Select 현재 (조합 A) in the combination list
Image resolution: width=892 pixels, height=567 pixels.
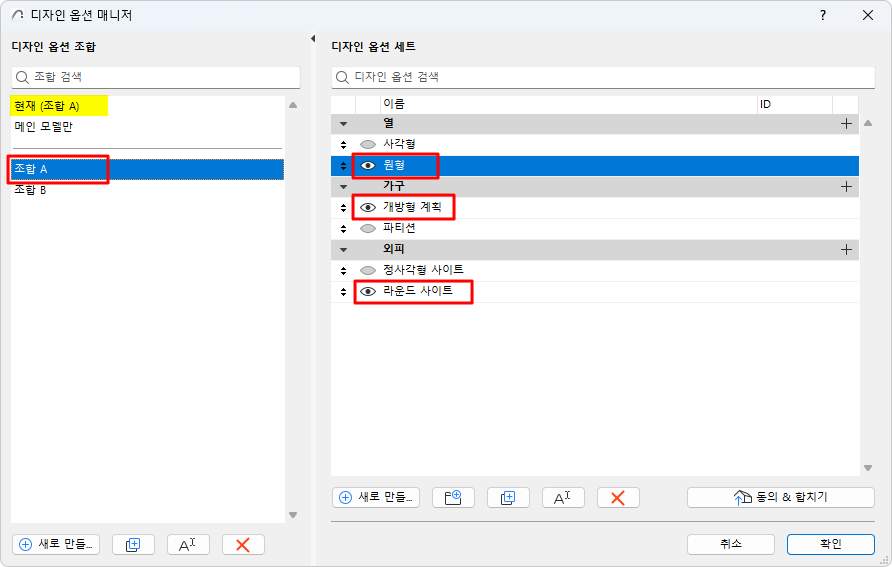click(147, 106)
